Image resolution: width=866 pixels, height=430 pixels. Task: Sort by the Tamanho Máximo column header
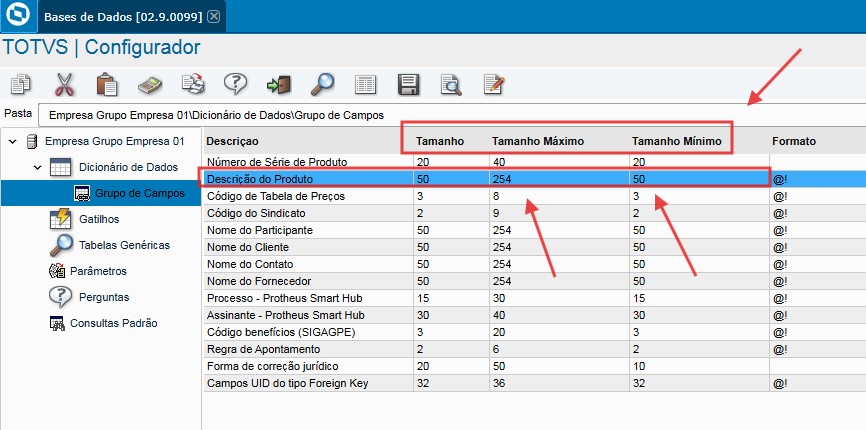click(x=538, y=141)
